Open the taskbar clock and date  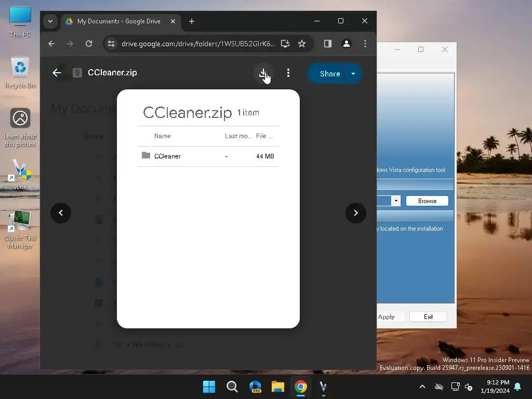point(495,387)
